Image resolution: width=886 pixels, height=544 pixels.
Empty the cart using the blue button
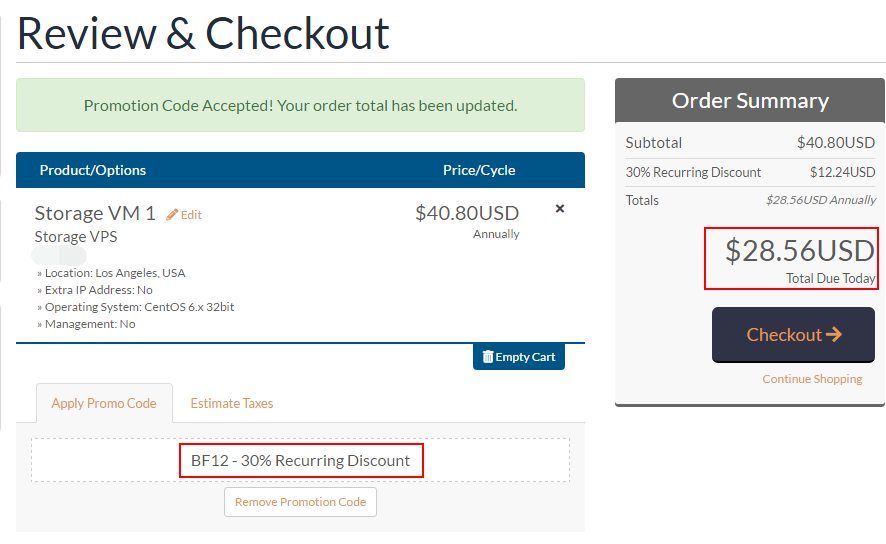click(x=519, y=356)
